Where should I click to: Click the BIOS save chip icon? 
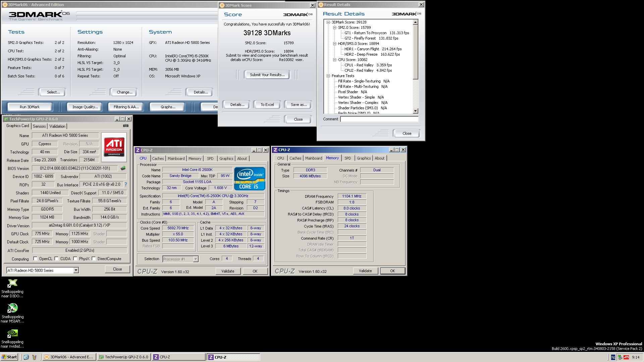(123, 168)
